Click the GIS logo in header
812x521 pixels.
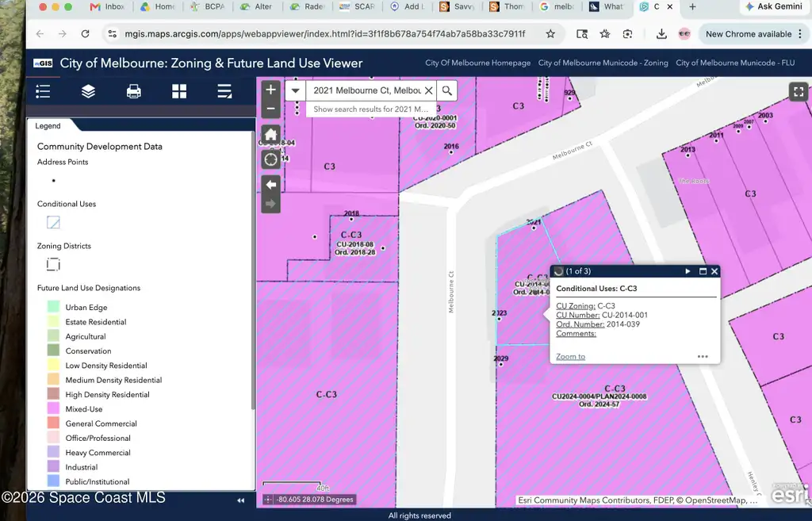point(43,63)
